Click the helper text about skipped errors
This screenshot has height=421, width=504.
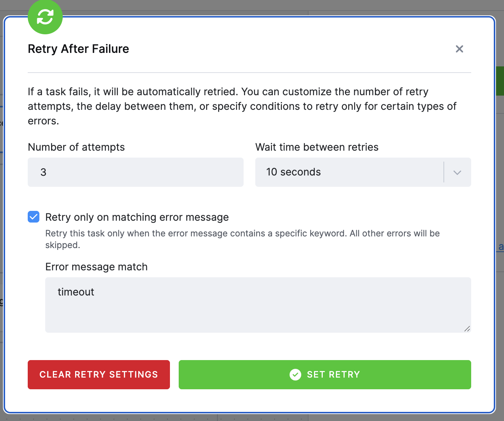tap(243, 239)
